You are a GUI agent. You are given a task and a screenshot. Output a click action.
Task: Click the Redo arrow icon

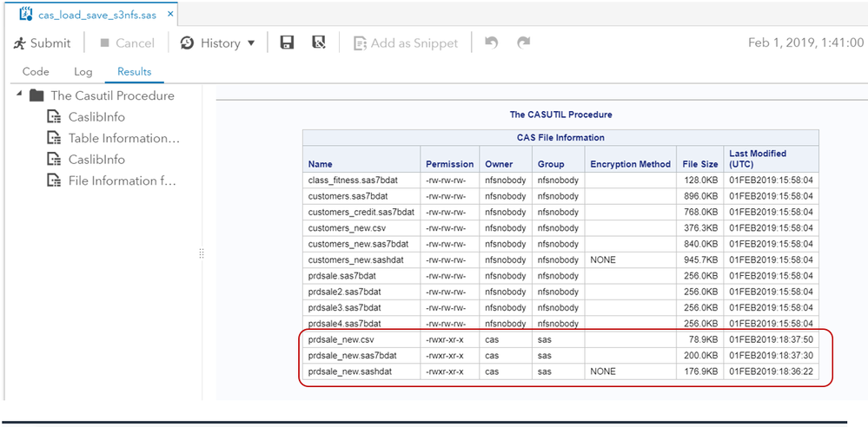pos(523,43)
